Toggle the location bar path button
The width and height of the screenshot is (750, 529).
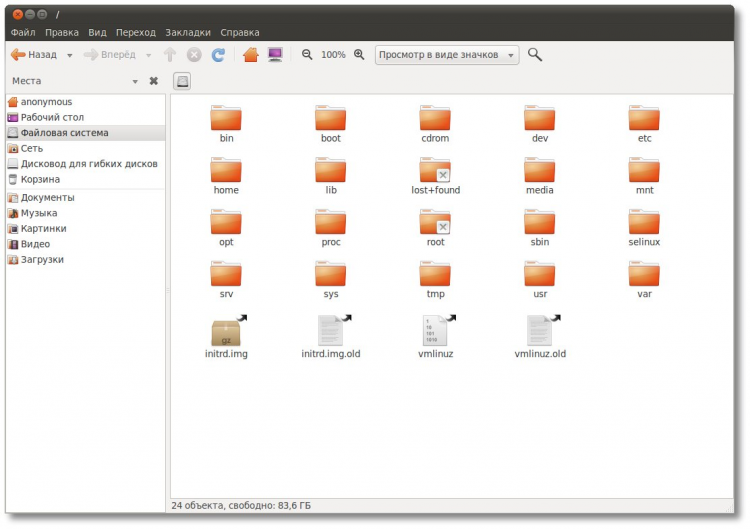tap(182, 81)
